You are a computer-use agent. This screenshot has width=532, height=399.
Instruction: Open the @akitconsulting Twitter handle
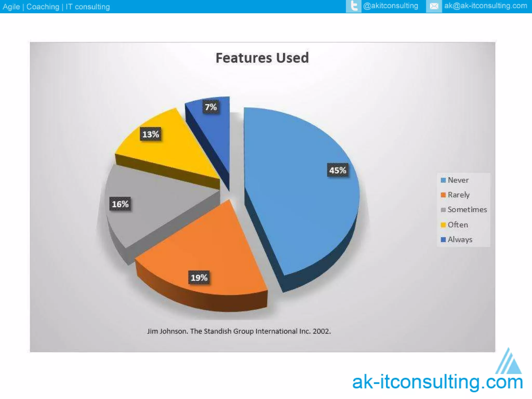coord(390,6)
